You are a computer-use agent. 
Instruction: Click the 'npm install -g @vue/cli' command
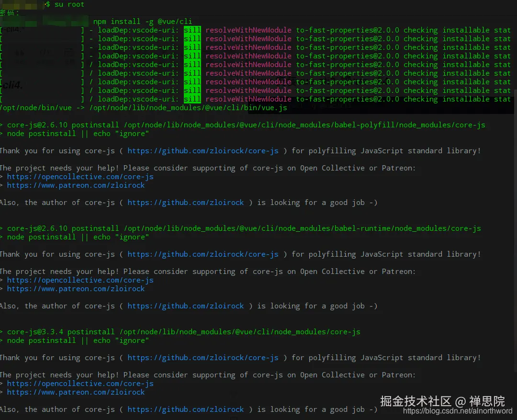(x=143, y=22)
